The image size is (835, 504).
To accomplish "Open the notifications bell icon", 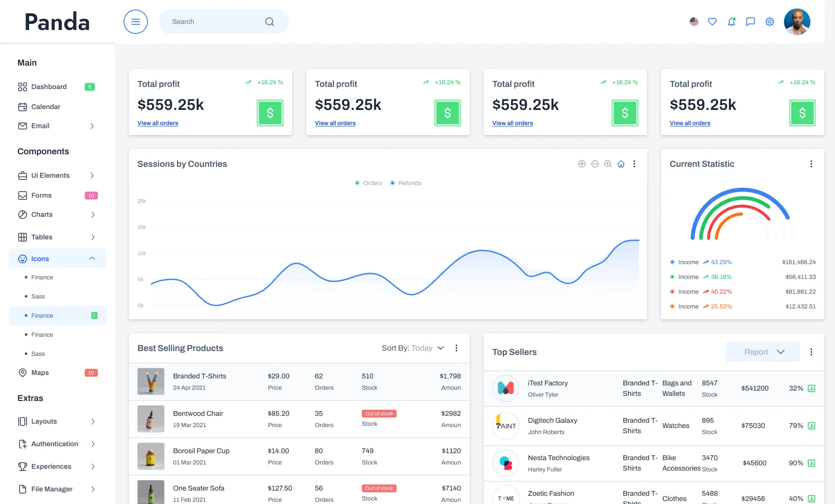I will tap(731, 22).
